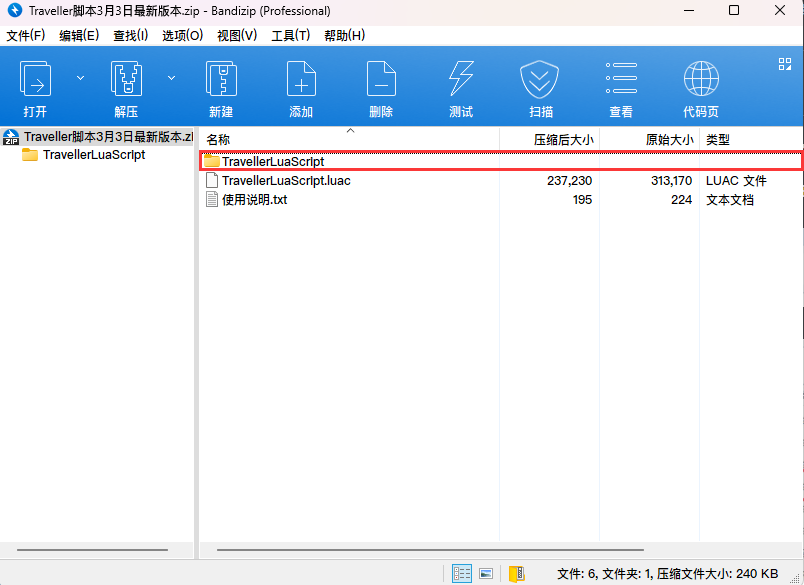Open the 添加 (Add files) tool
Viewport: 804px width, 585px height.
pos(300,86)
